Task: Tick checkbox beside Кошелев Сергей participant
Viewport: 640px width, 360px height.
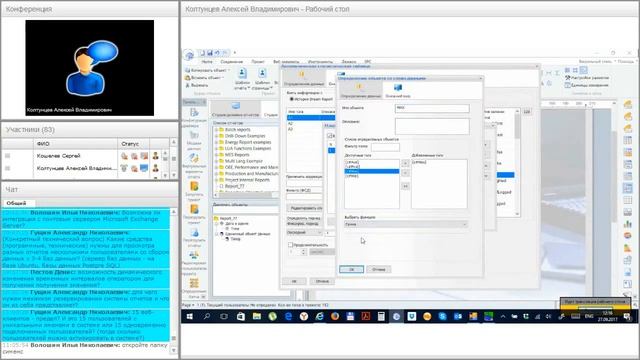Action: pos(8,156)
